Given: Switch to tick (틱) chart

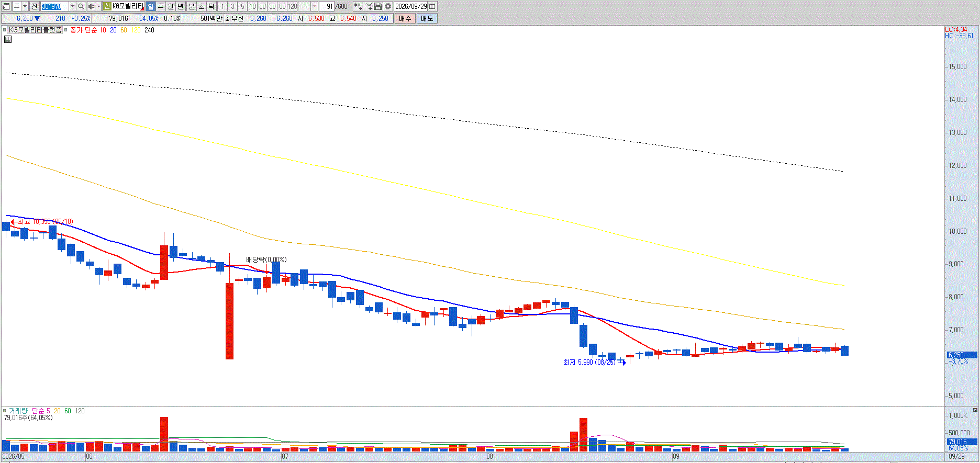Looking at the screenshot, I should [211, 6].
